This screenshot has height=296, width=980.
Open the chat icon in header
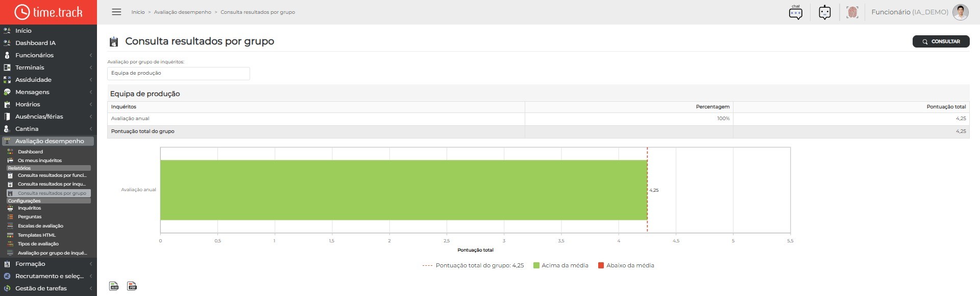click(x=795, y=12)
